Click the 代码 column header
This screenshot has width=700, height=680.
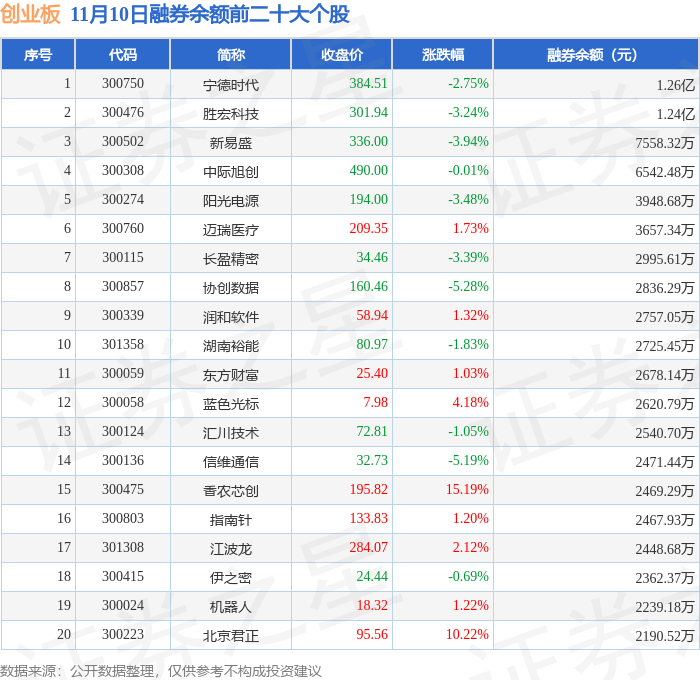[x=123, y=54]
